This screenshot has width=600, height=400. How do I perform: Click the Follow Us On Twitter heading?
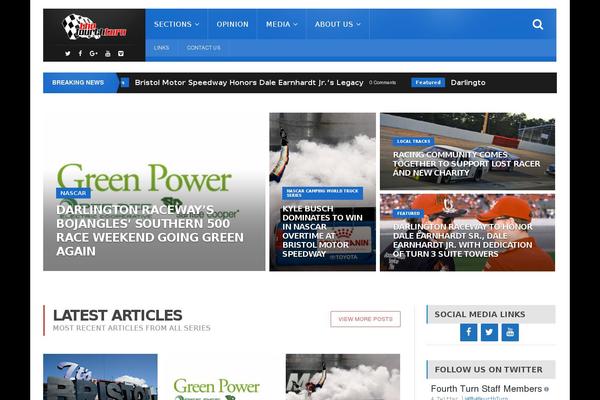tap(489, 369)
